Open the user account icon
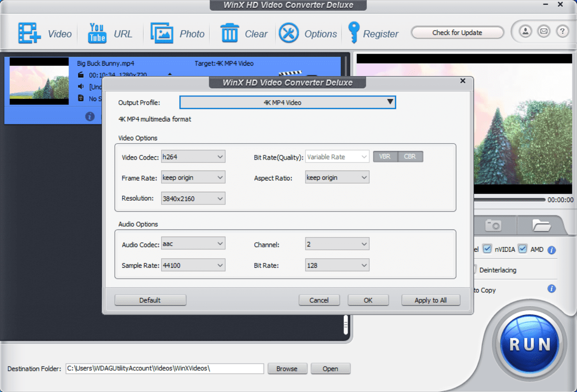 (526, 32)
